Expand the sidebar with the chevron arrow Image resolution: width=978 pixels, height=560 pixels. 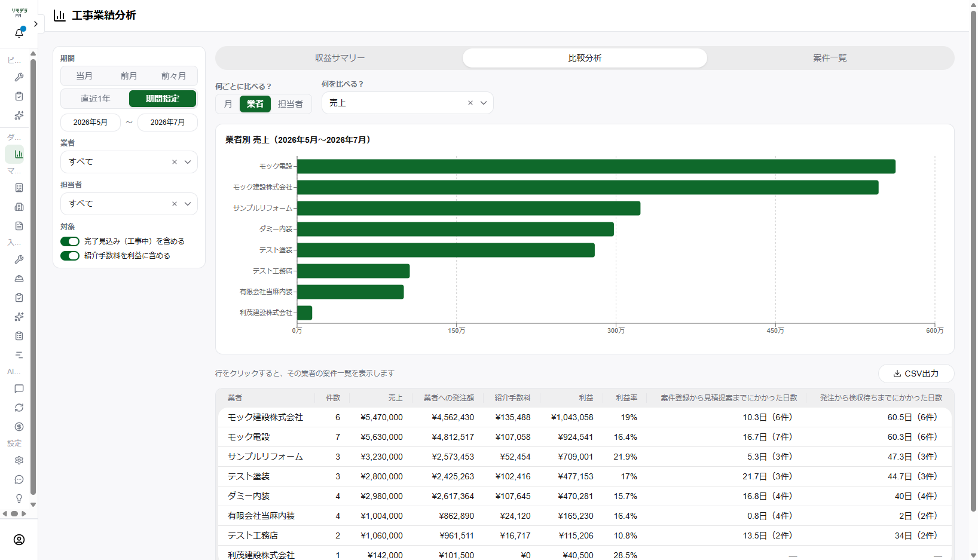(x=36, y=24)
